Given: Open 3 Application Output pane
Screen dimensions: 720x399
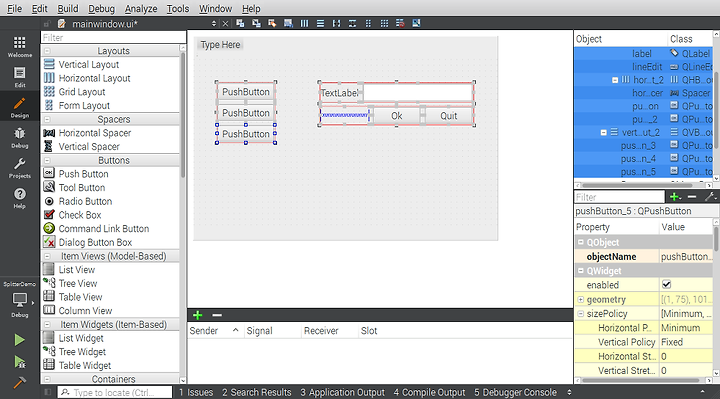Looking at the screenshot, I should (343, 393).
